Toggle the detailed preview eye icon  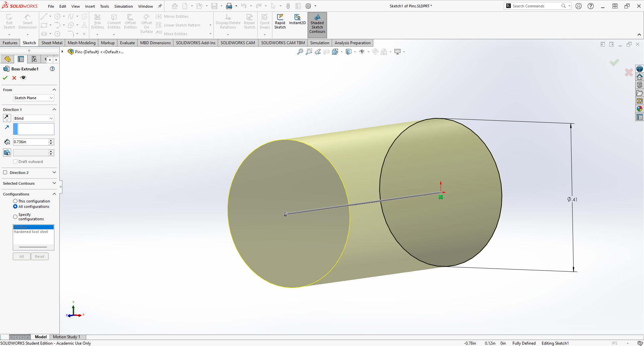[x=23, y=78]
